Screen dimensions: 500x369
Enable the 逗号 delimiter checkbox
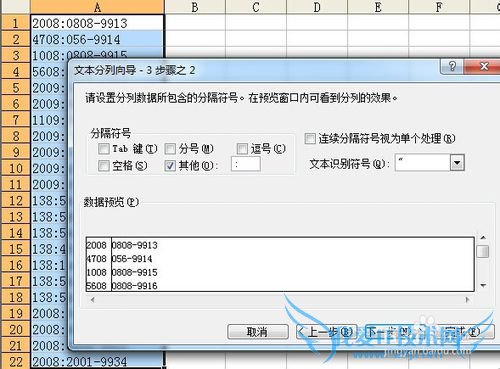242,149
